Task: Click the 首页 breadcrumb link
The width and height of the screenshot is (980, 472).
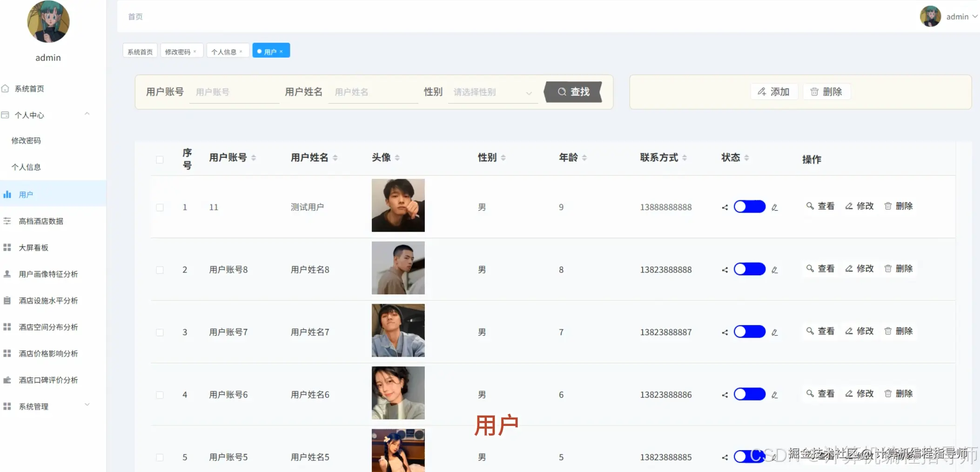Action: (135, 17)
